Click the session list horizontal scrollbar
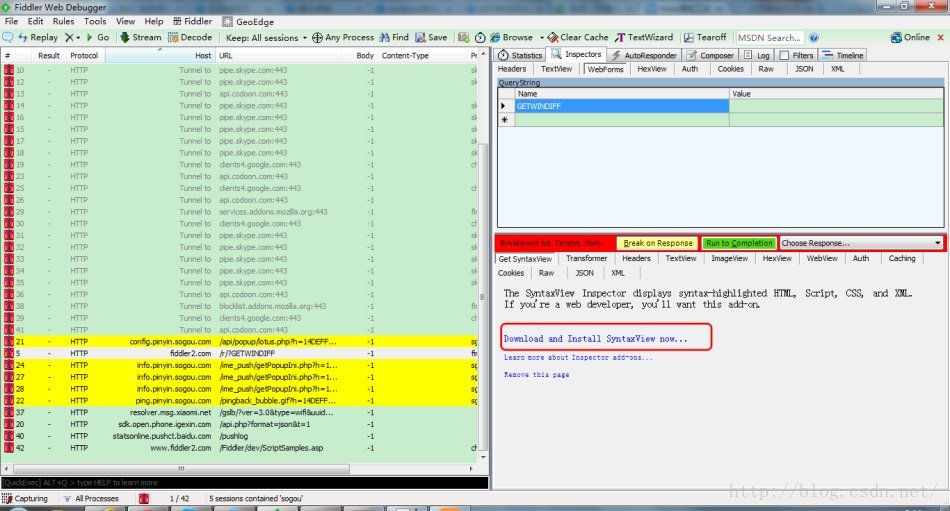The height and width of the screenshot is (511, 950). 182,469
